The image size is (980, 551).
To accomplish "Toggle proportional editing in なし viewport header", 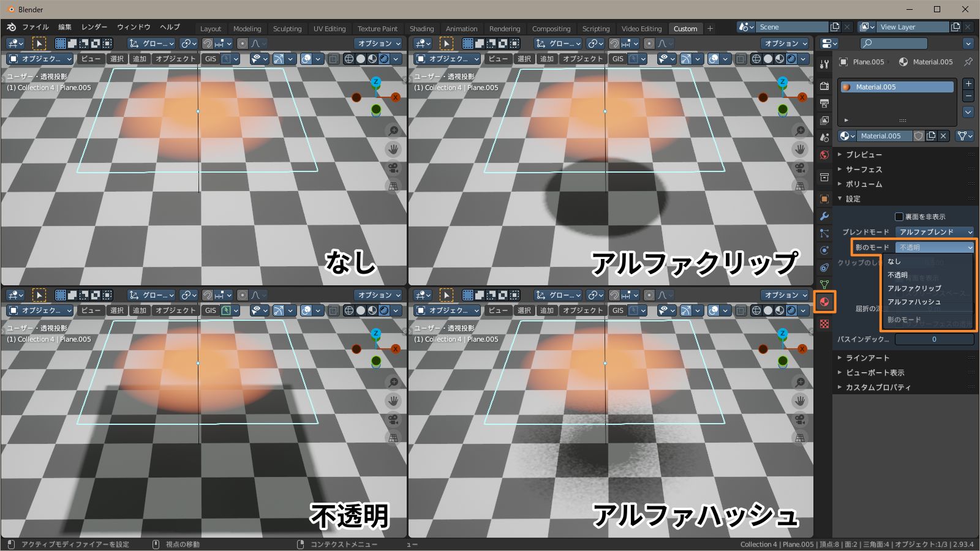I will 243,43.
